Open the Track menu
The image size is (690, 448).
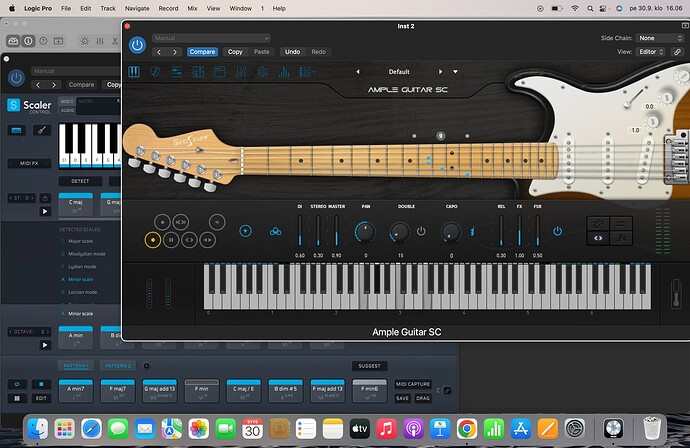(108, 8)
